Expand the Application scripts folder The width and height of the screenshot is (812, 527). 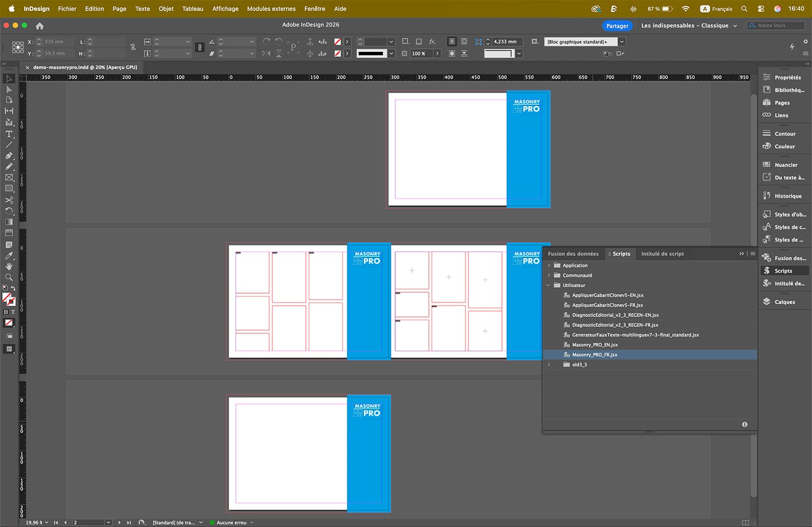tap(549, 266)
